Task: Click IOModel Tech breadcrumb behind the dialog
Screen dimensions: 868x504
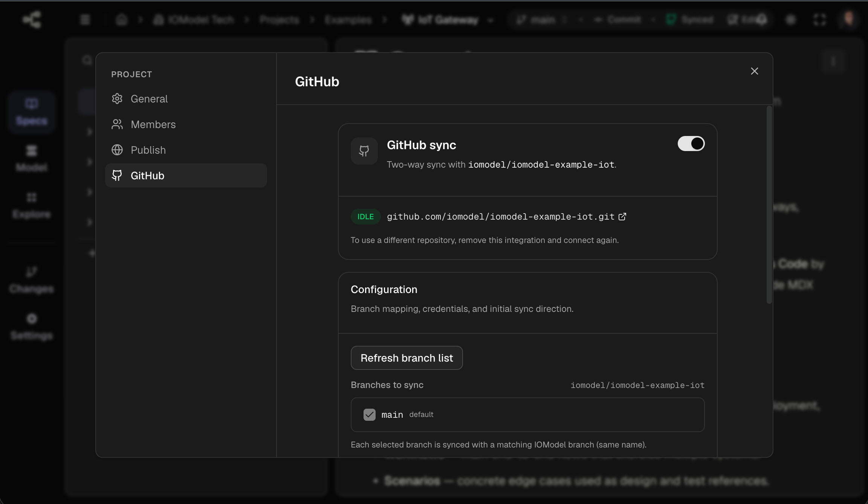Action: coord(194,19)
